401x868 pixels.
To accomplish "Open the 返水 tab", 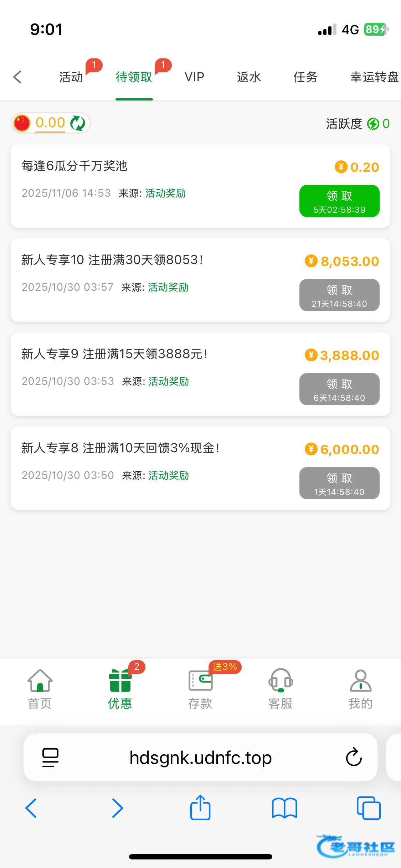I will (249, 77).
